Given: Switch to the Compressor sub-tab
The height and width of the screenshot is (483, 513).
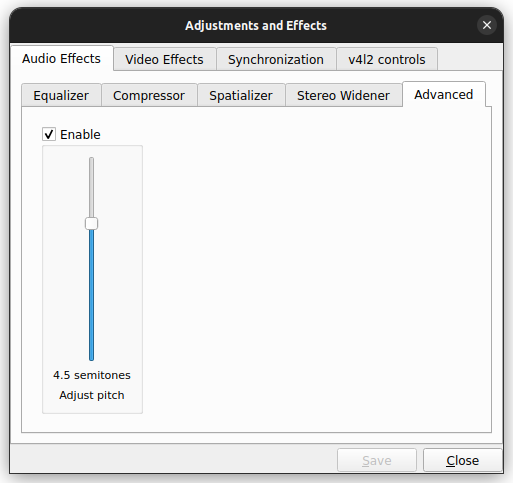Looking at the screenshot, I should point(149,95).
